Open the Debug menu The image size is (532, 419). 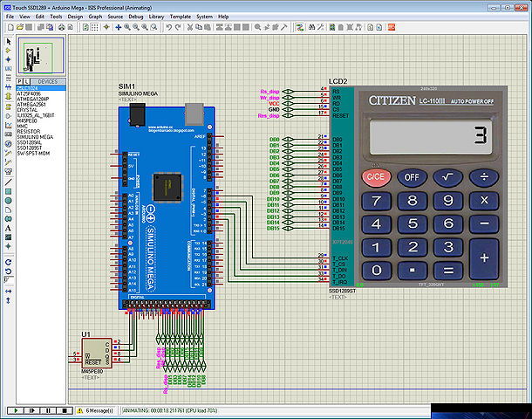[136, 17]
